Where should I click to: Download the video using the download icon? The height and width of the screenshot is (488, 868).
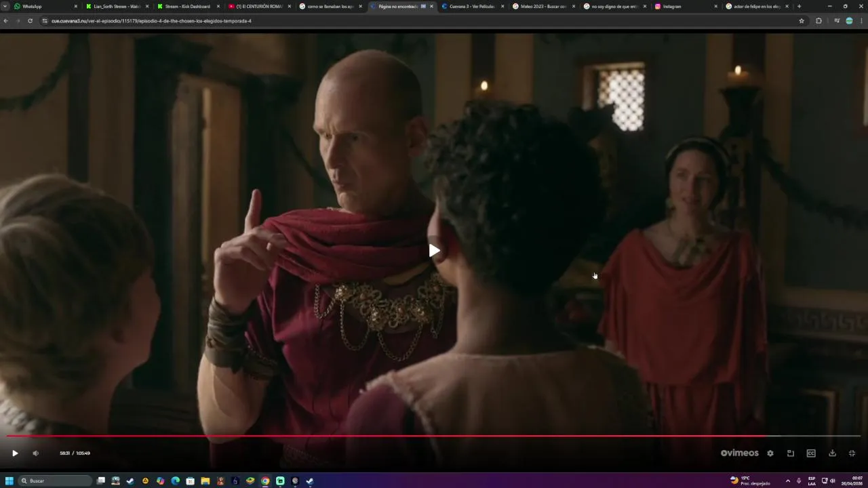(832, 453)
